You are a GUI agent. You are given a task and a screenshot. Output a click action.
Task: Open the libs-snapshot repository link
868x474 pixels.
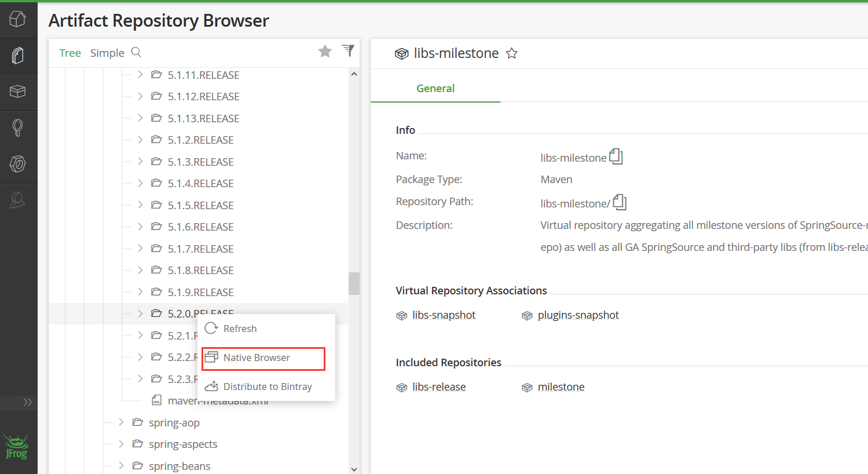444,315
